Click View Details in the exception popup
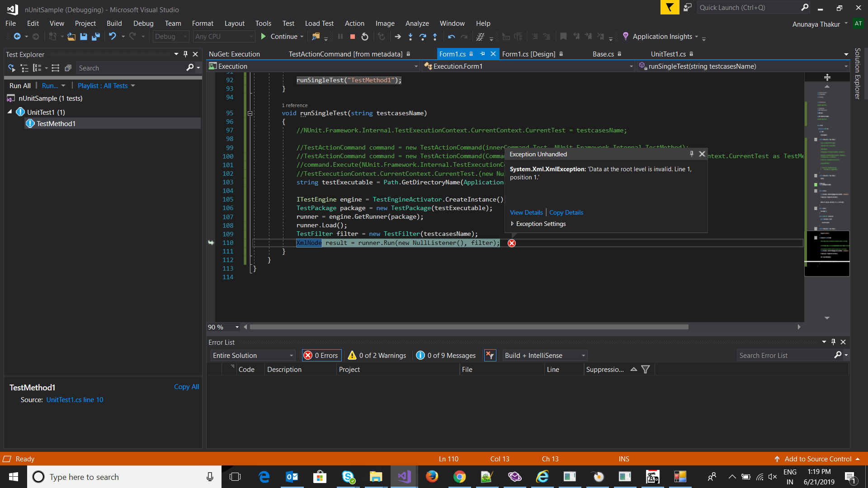This screenshot has width=868, height=488. (526, 212)
